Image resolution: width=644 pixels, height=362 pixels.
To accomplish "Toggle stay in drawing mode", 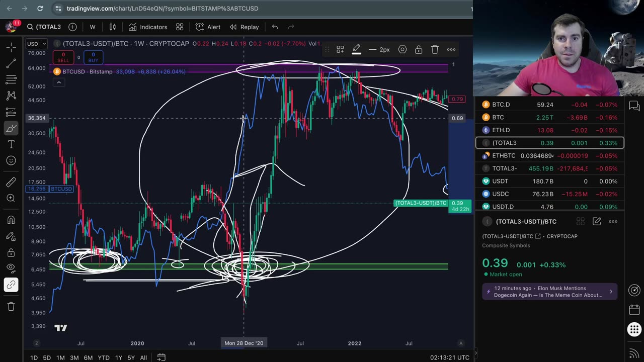I will coord(11,236).
